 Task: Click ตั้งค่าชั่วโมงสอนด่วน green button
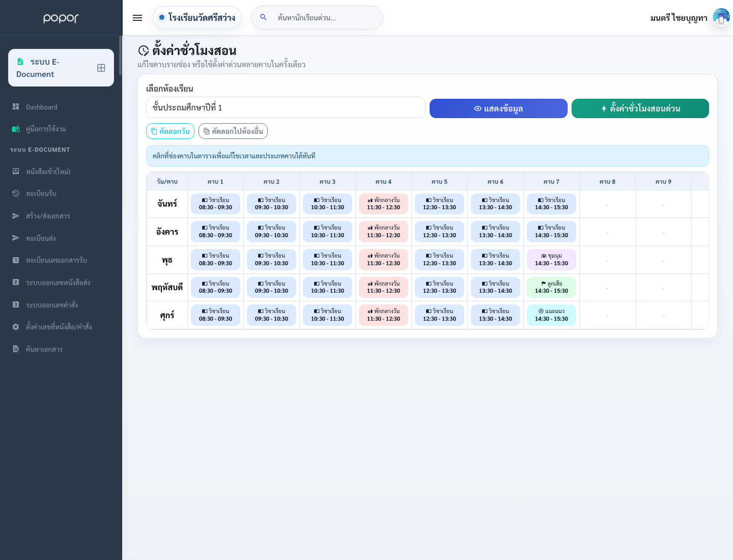click(x=640, y=108)
